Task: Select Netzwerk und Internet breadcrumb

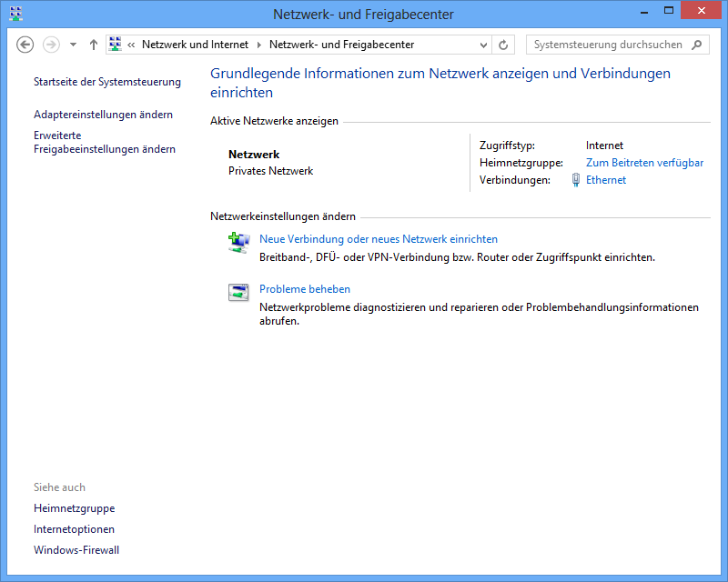Action: click(x=194, y=45)
